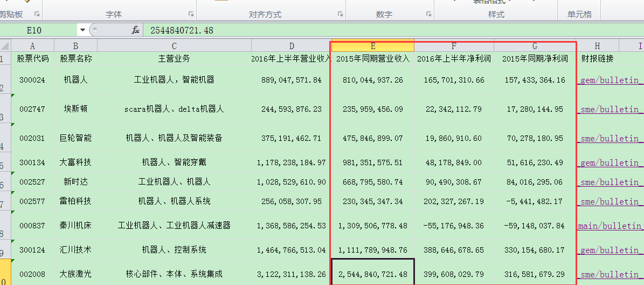Select cell with stock code 002527
Image resolution: width=644 pixels, height=285 pixels.
pyautogui.click(x=32, y=182)
